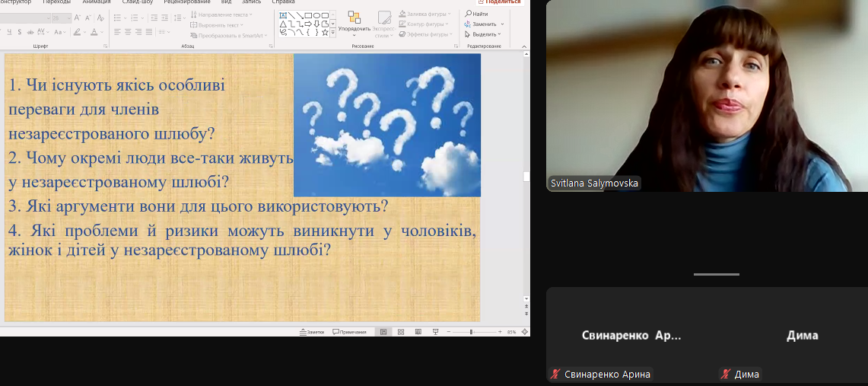
Task: Align text to the right
Action: (x=138, y=32)
